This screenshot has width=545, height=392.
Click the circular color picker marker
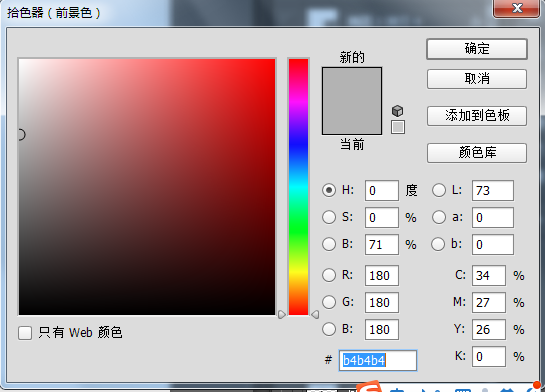coord(21,134)
